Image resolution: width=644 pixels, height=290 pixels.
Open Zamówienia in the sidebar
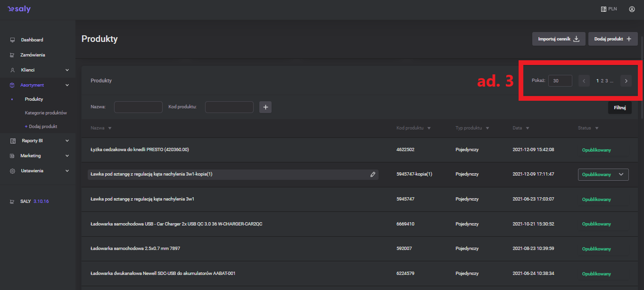(x=33, y=55)
